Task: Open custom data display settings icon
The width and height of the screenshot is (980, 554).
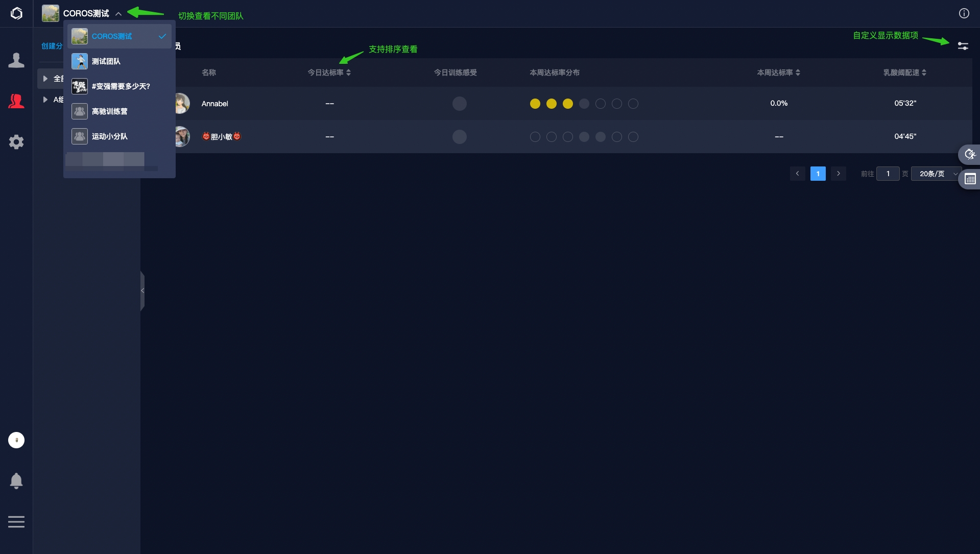Action: pos(963,46)
